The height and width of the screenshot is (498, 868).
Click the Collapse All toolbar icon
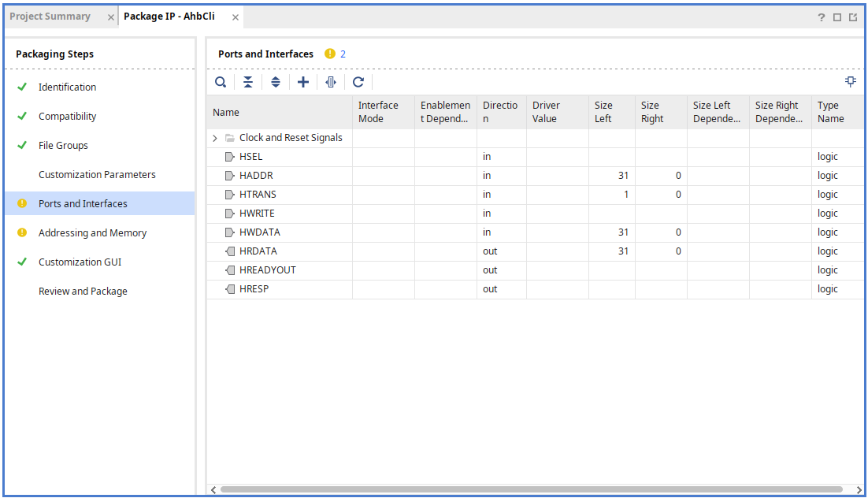[x=248, y=82]
